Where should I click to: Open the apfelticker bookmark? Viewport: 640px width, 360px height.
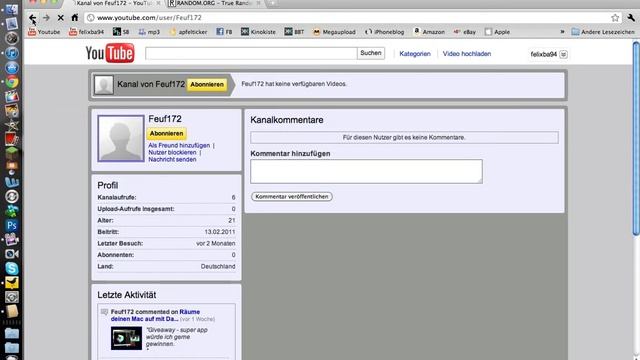tap(188, 32)
